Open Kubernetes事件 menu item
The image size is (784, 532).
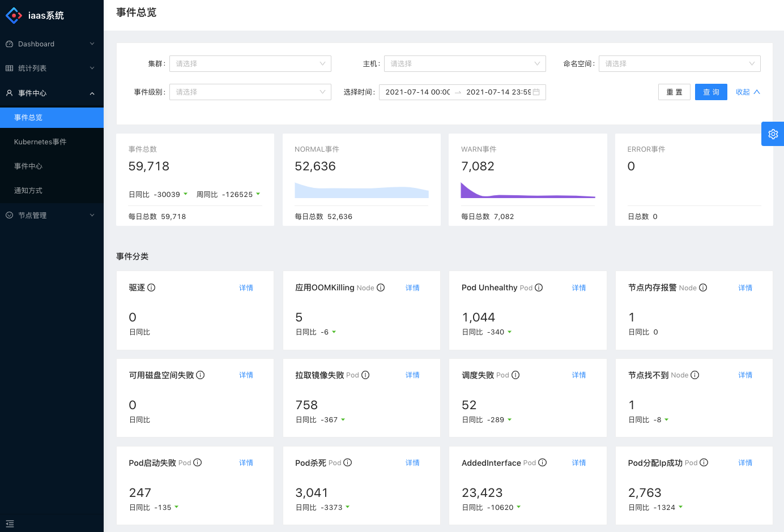click(x=52, y=141)
